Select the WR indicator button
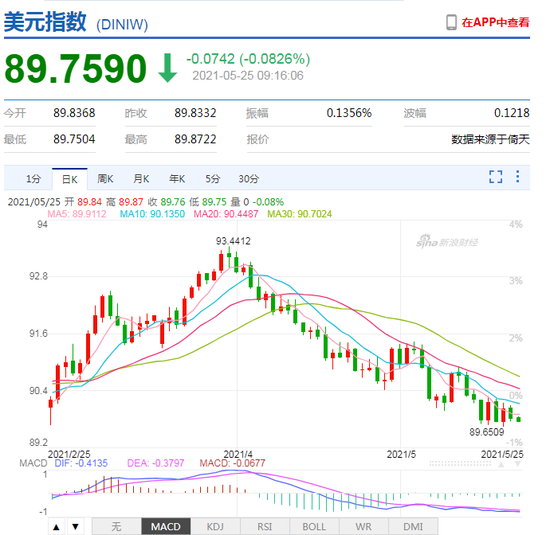 point(364,527)
